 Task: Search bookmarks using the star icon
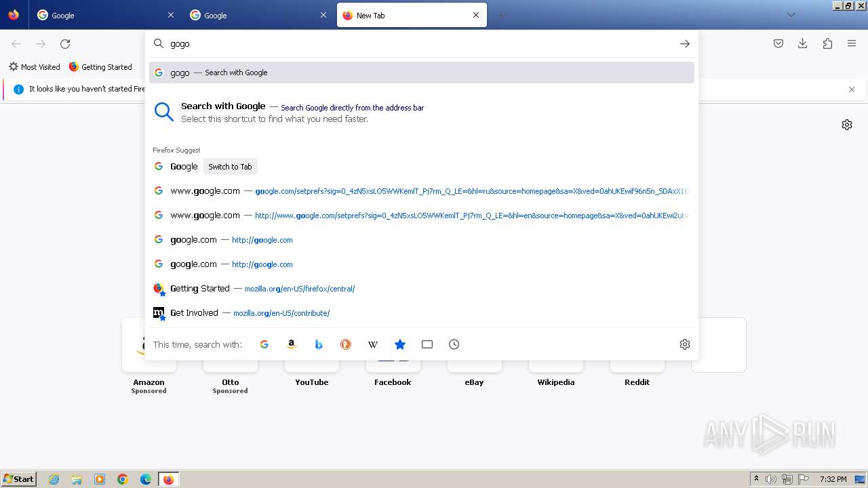tap(400, 344)
